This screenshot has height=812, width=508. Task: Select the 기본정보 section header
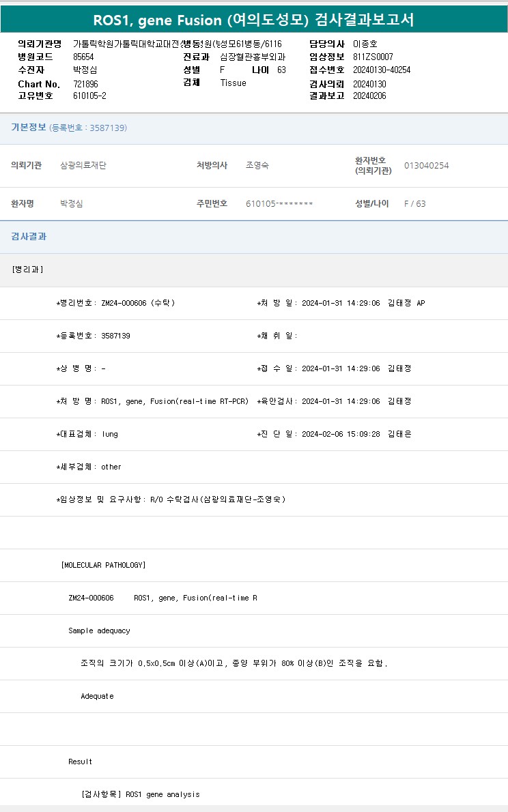click(x=29, y=128)
